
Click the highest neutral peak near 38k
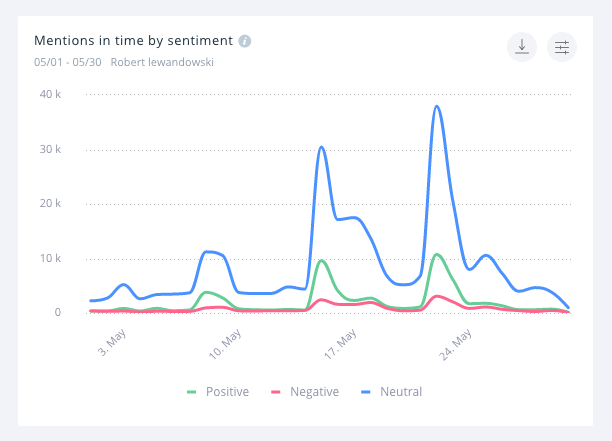pyautogui.click(x=437, y=106)
